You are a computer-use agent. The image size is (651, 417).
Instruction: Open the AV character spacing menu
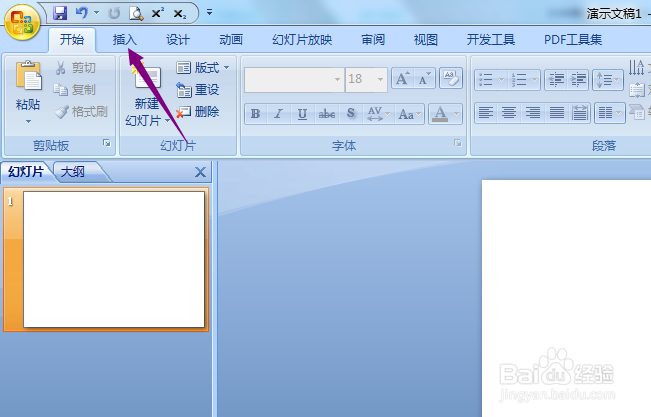(x=378, y=114)
